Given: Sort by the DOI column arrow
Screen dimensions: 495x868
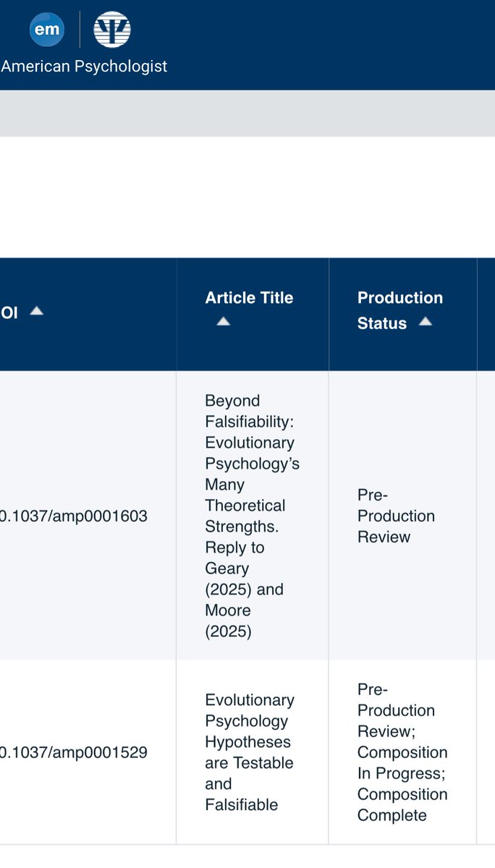Looking at the screenshot, I should tap(36, 311).
